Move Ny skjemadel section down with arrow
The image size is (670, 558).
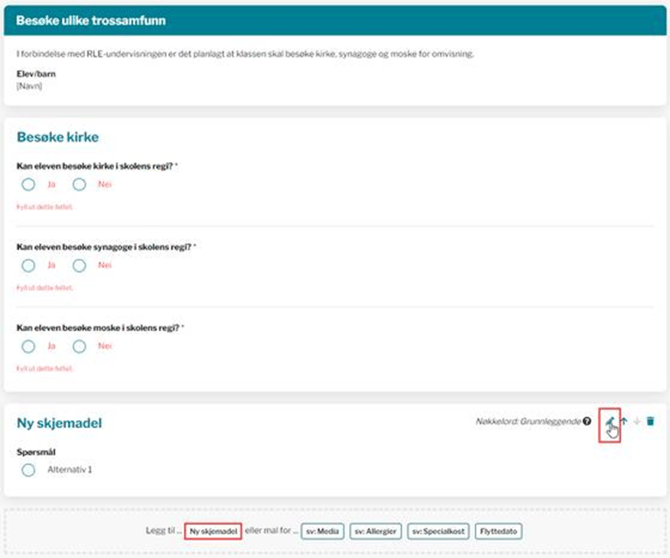click(637, 422)
